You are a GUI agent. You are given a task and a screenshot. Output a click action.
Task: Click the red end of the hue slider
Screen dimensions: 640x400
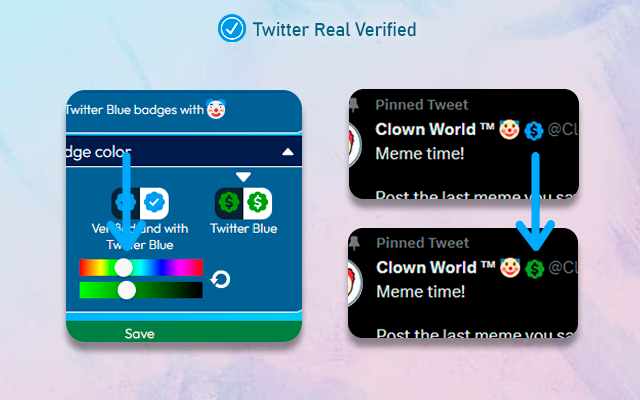click(x=83, y=268)
